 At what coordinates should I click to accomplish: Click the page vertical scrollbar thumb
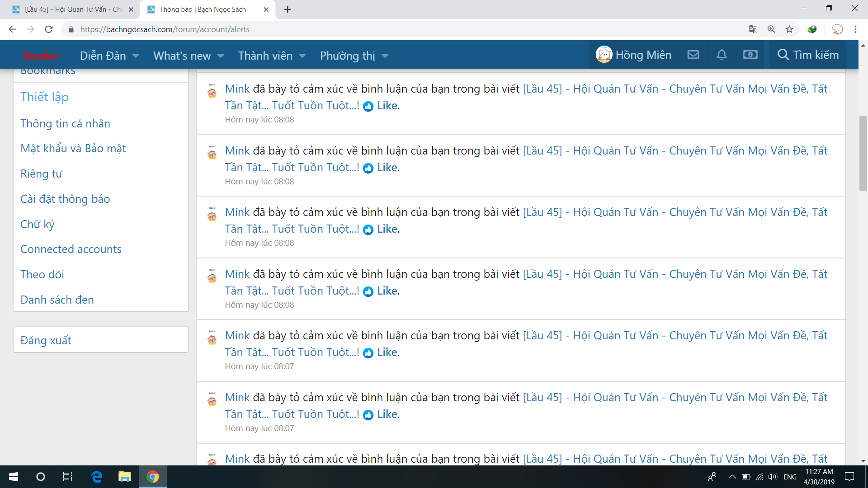(863, 154)
